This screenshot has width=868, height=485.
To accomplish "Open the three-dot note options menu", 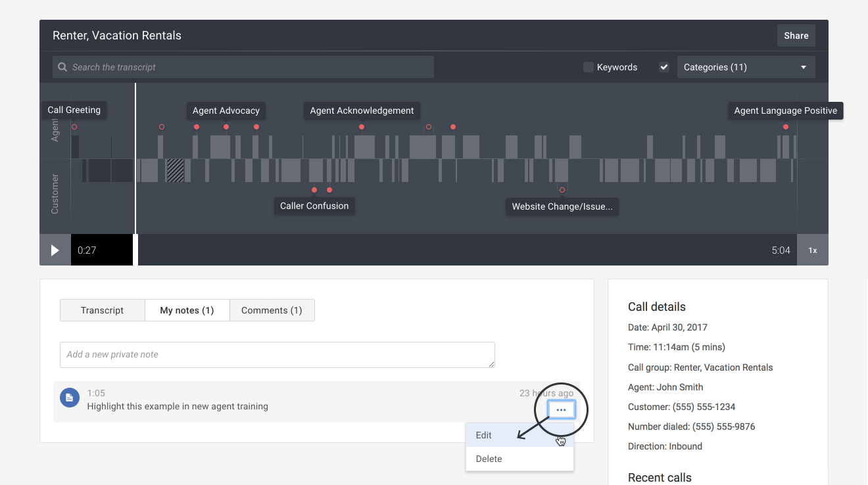I will tap(561, 409).
